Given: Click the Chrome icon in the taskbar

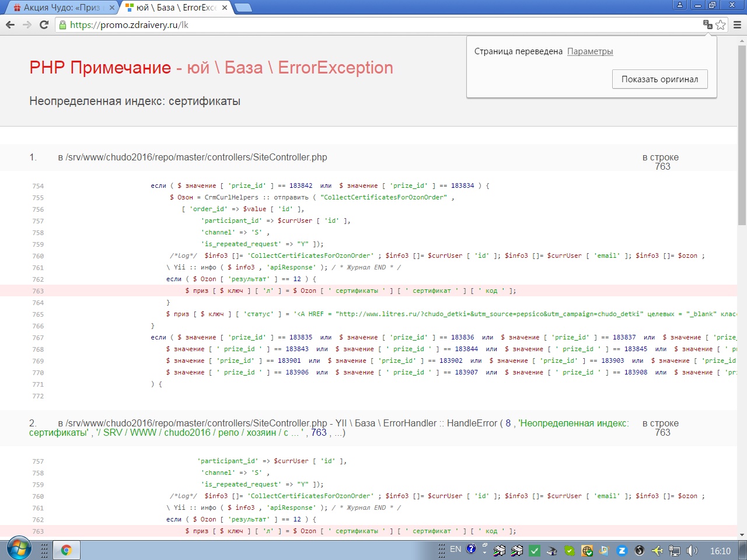Looking at the screenshot, I should (67, 550).
